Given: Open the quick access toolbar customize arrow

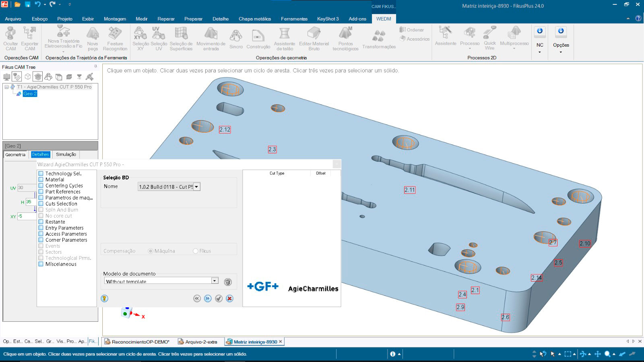Looking at the screenshot, I should (x=69, y=4).
